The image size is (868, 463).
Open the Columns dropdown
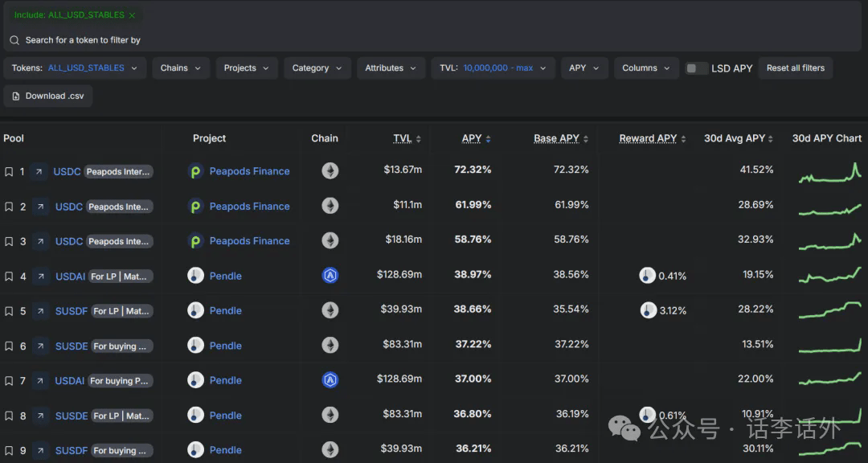click(x=646, y=68)
